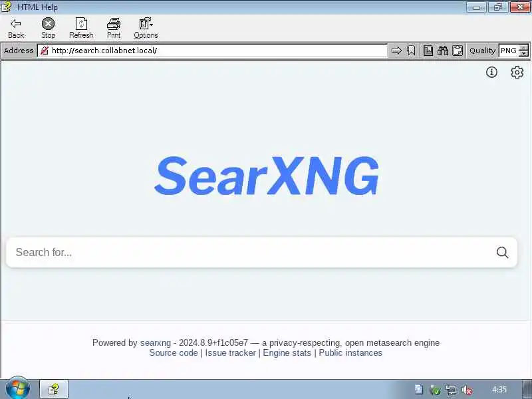Restore down the HTML Help window
Viewport: 532px width, 399px height.
tap(497, 7)
